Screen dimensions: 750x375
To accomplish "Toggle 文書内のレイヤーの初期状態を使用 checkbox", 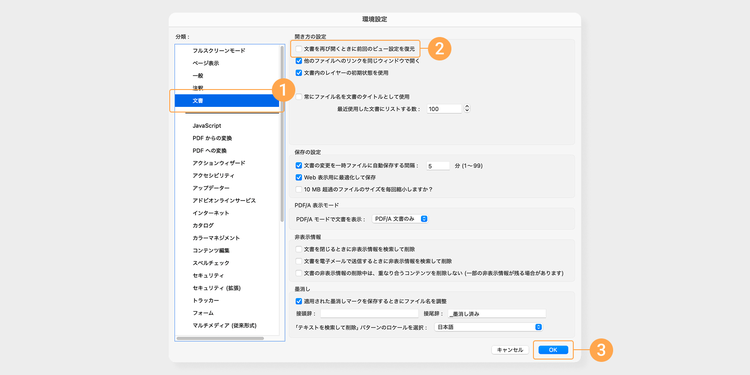I will 299,73.
